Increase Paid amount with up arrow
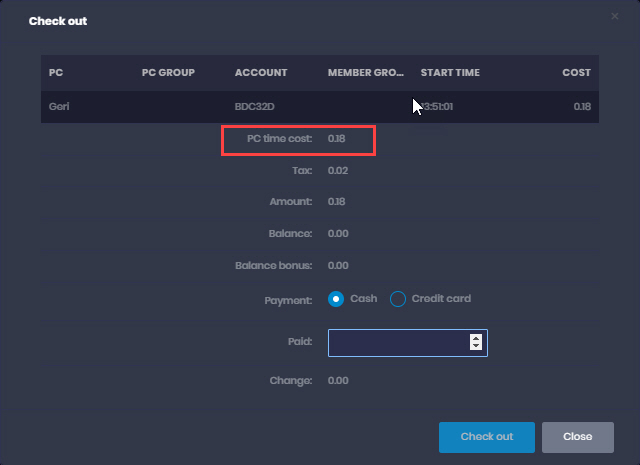Screen dimensions: 640x465 pos(476,338)
